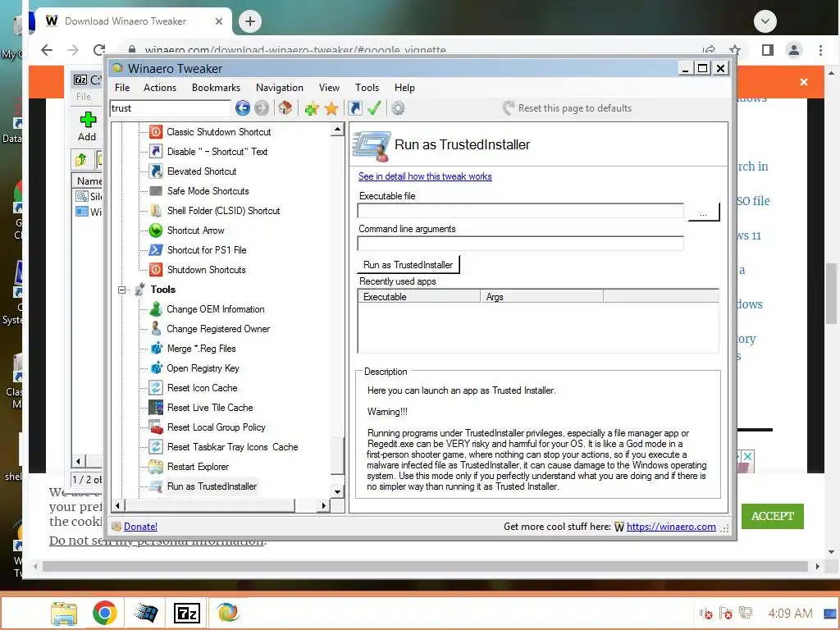Open a new tab with plus button
Viewport: 840px width, 630px height.
249,21
